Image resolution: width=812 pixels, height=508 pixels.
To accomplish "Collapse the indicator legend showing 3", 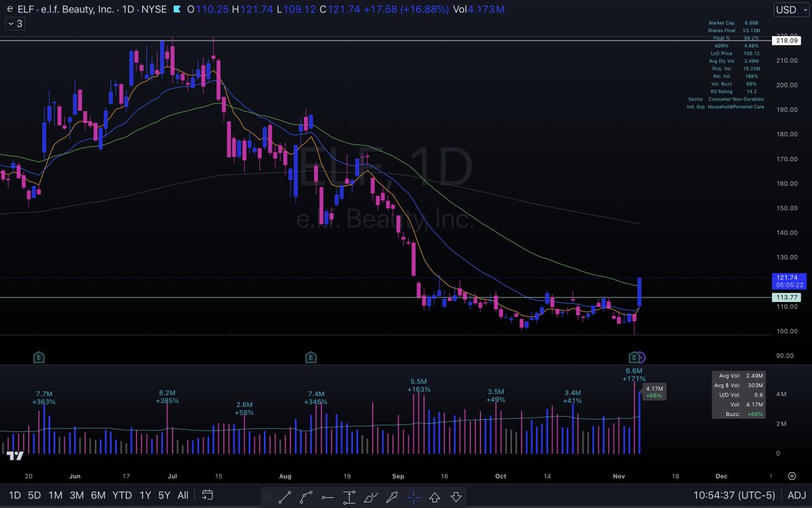I will click(15, 24).
